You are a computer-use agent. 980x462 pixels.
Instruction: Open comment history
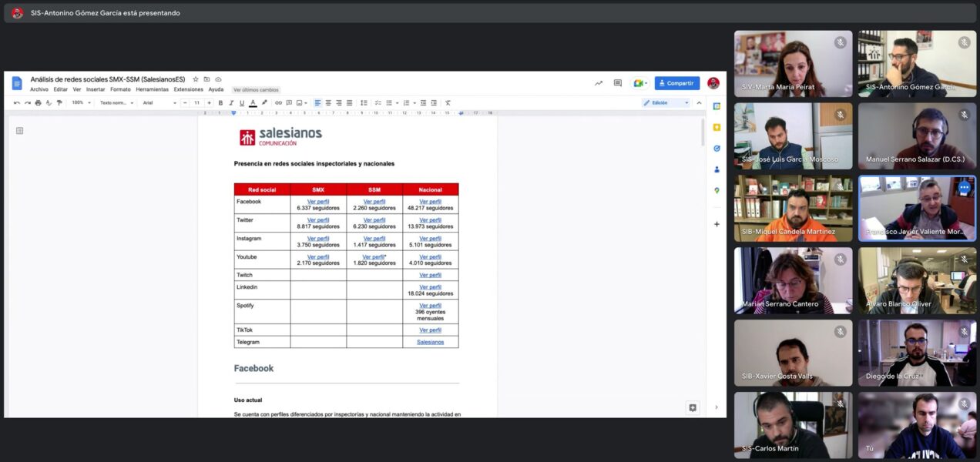617,83
